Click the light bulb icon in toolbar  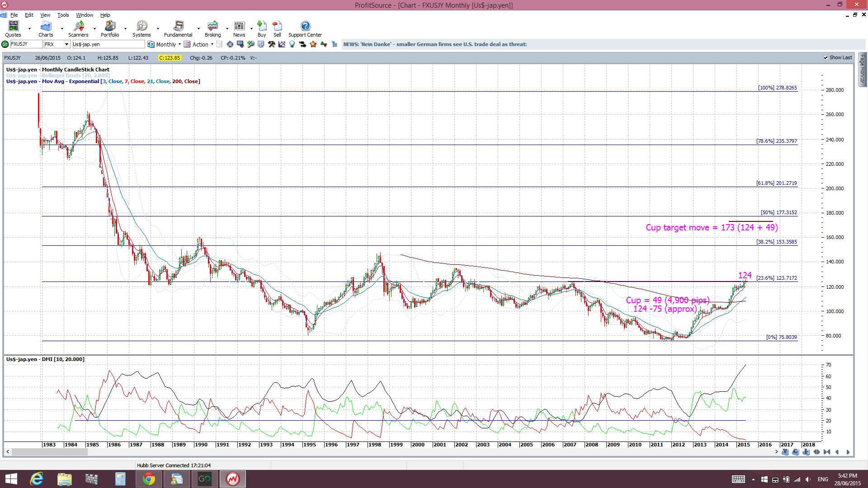tap(292, 44)
